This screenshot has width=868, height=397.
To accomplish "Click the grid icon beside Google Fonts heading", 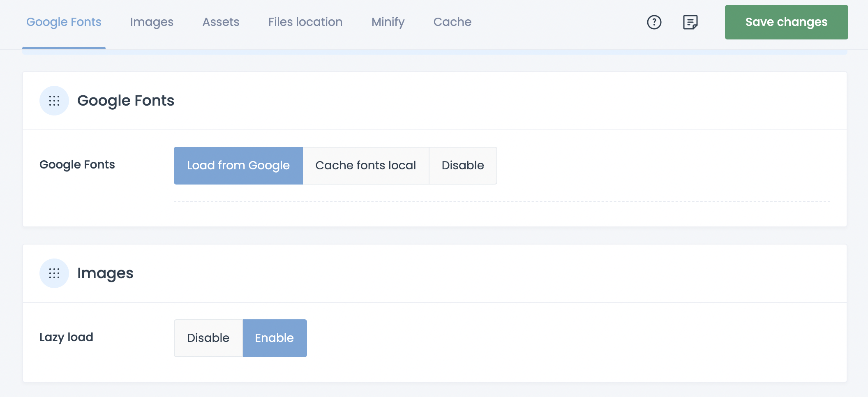I will pyautogui.click(x=54, y=101).
